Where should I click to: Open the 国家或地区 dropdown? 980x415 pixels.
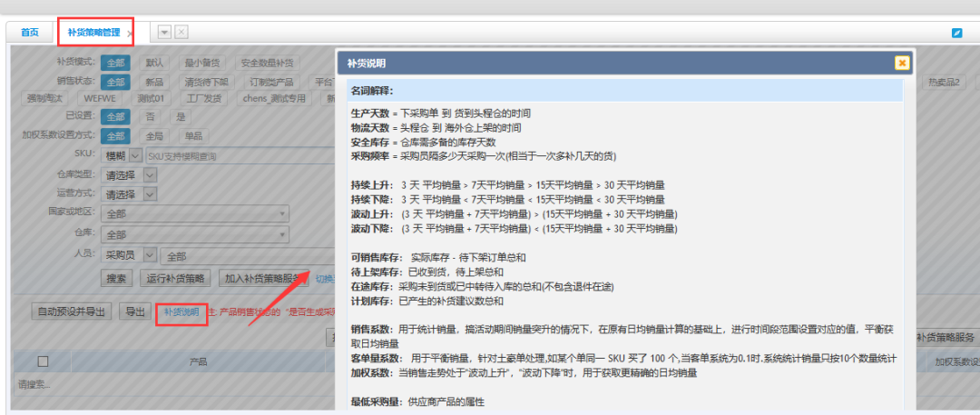(195, 214)
